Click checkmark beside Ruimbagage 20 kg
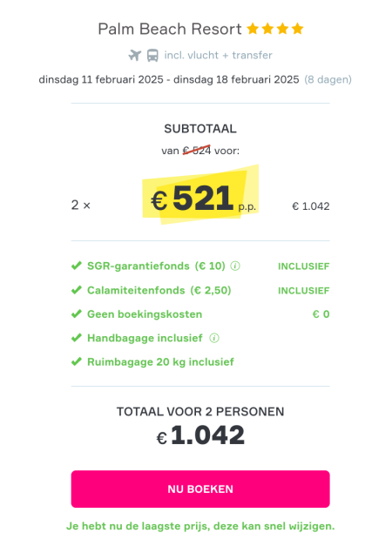392x553 pixels. click(x=77, y=362)
